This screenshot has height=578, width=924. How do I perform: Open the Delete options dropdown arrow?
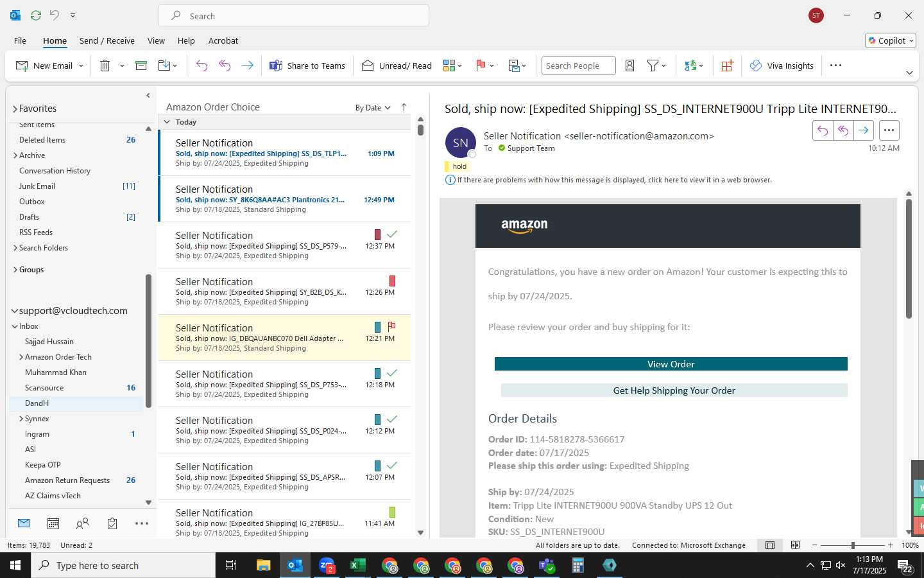tap(122, 66)
